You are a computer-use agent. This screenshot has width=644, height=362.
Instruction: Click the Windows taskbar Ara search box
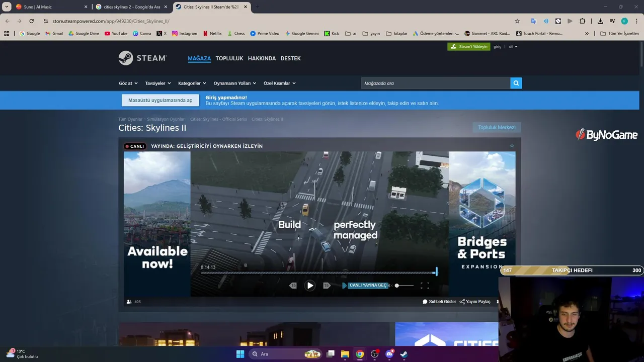point(285,354)
